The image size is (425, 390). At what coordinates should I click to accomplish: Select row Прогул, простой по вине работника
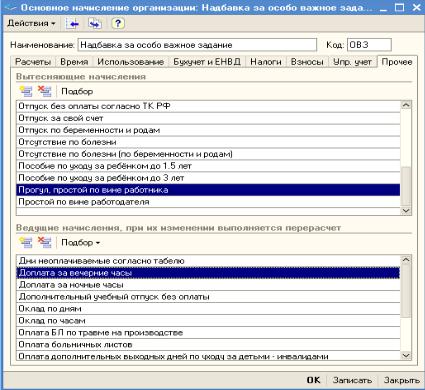coord(208,190)
